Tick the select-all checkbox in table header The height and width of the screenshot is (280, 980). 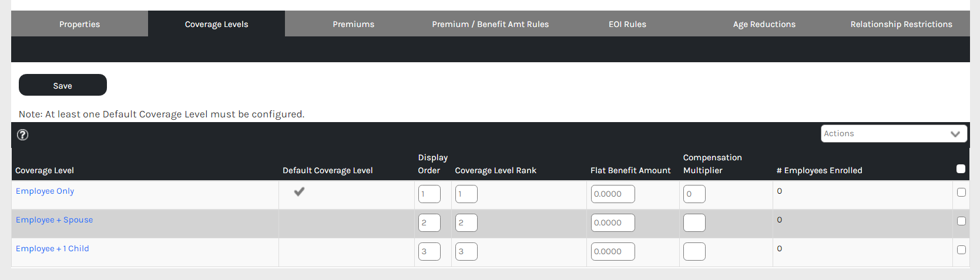pyautogui.click(x=961, y=169)
